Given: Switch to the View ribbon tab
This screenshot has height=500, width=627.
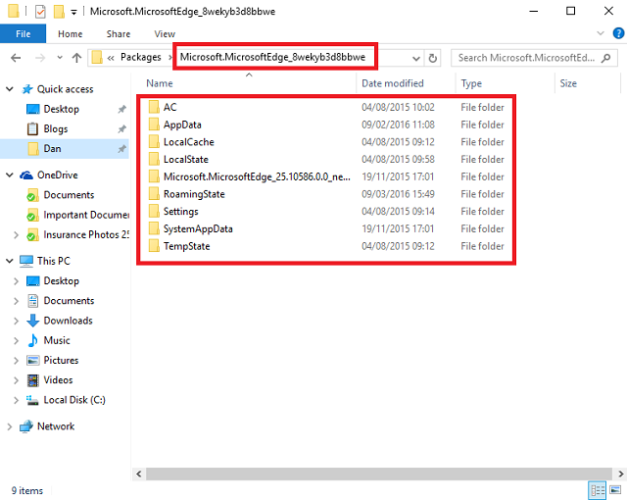Looking at the screenshot, I should 165,34.
